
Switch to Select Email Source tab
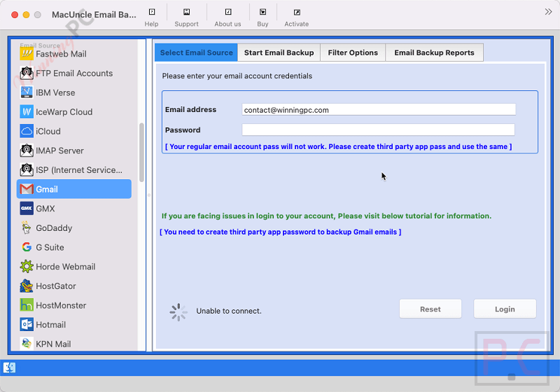196,52
